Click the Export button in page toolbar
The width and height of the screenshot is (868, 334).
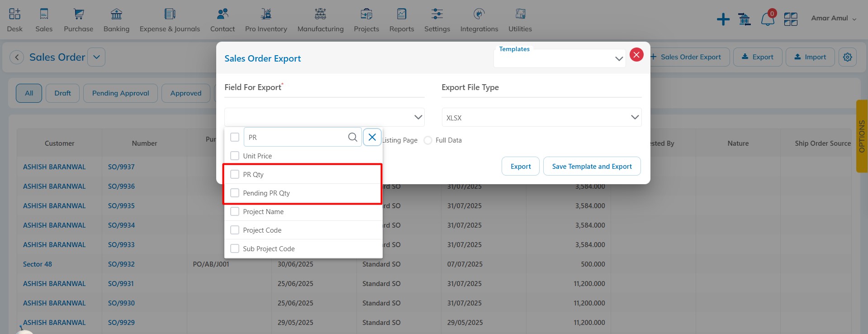tap(758, 57)
